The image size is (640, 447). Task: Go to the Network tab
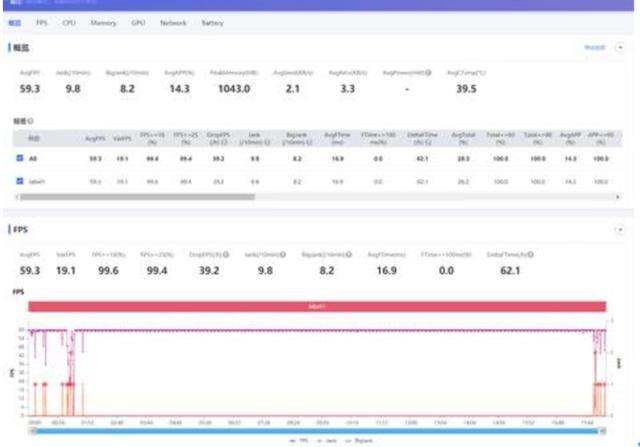tap(173, 21)
